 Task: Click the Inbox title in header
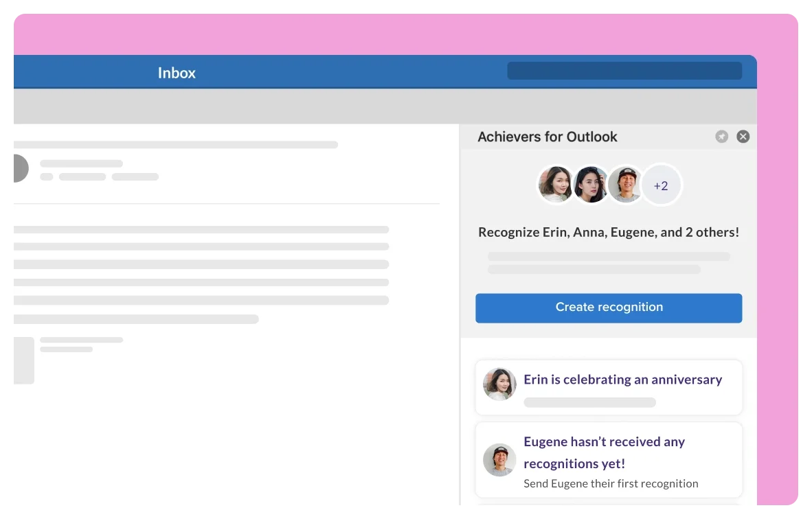point(177,73)
